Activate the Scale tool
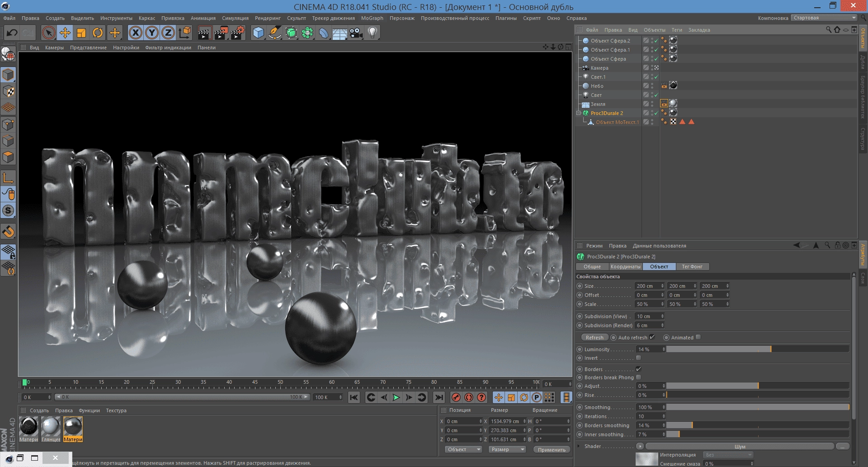Viewport: 868px width, 467px height. pyautogui.click(x=81, y=33)
